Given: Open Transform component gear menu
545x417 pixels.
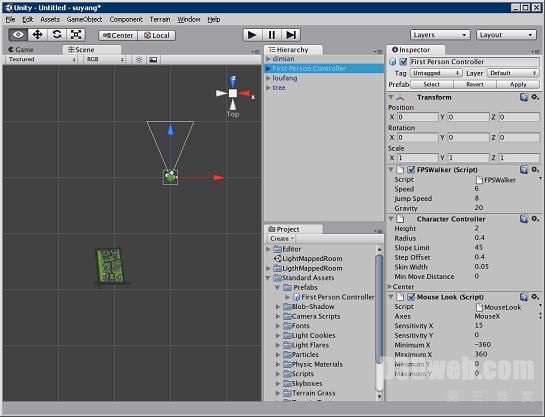Looking at the screenshot, I should pyautogui.click(x=535, y=97).
